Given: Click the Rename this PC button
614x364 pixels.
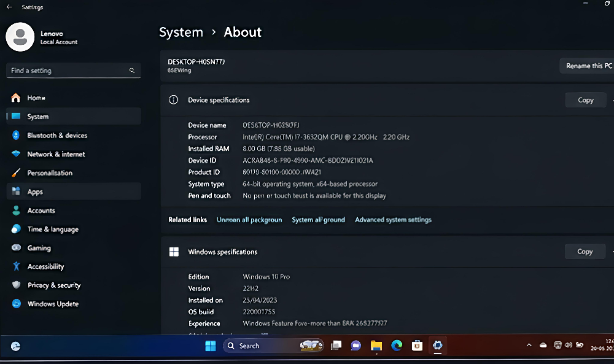Looking at the screenshot, I should coord(587,66).
